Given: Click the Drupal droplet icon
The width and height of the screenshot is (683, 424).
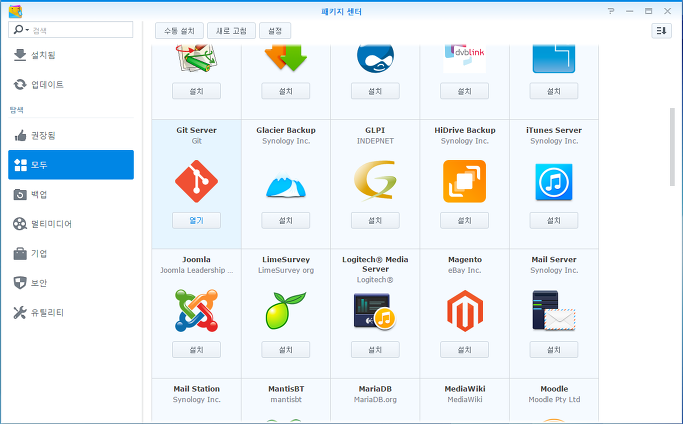Looking at the screenshot, I should (x=375, y=58).
